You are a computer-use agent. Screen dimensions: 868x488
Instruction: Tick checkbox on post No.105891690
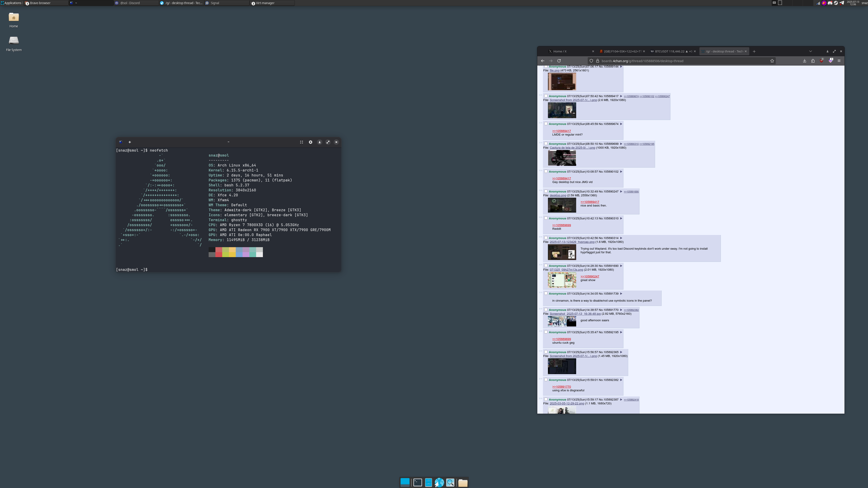(546, 266)
